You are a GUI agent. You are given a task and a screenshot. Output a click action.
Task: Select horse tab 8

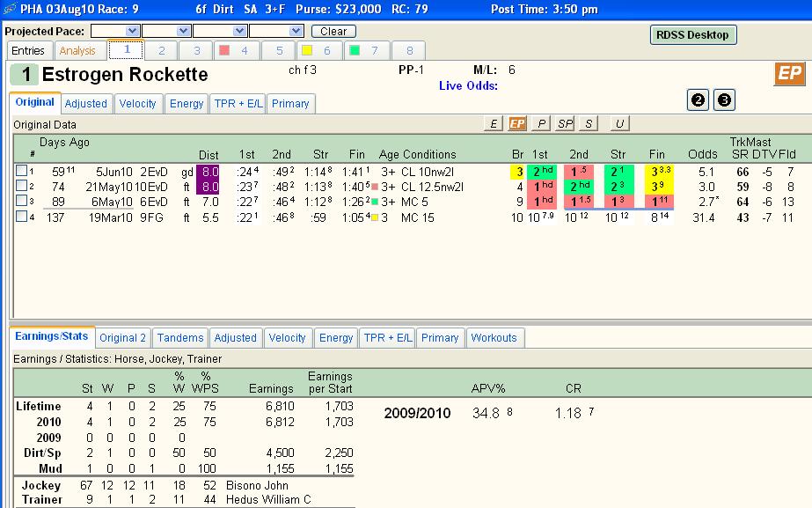coord(409,51)
